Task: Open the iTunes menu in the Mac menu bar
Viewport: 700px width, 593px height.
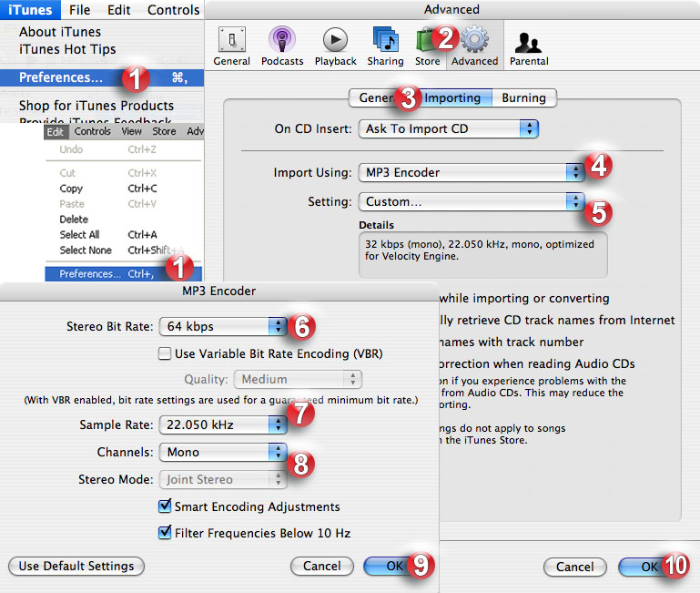Action: 30,10
